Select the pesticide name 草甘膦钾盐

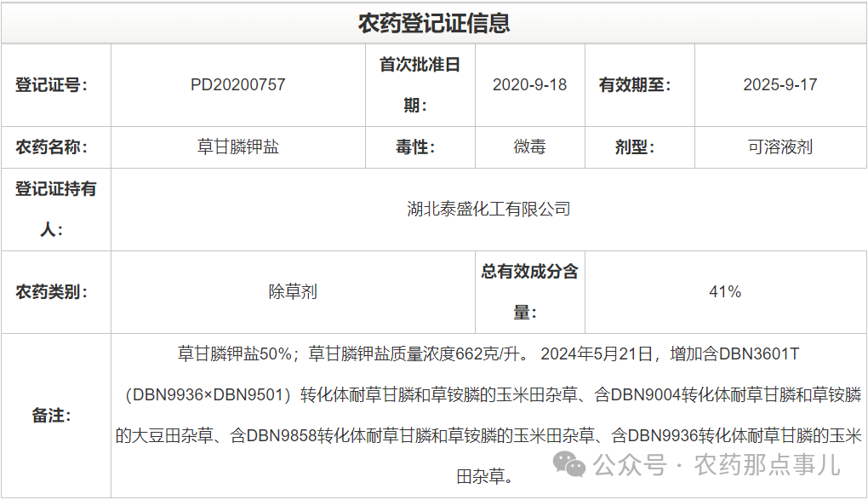pyautogui.click(x=238, y=147)
